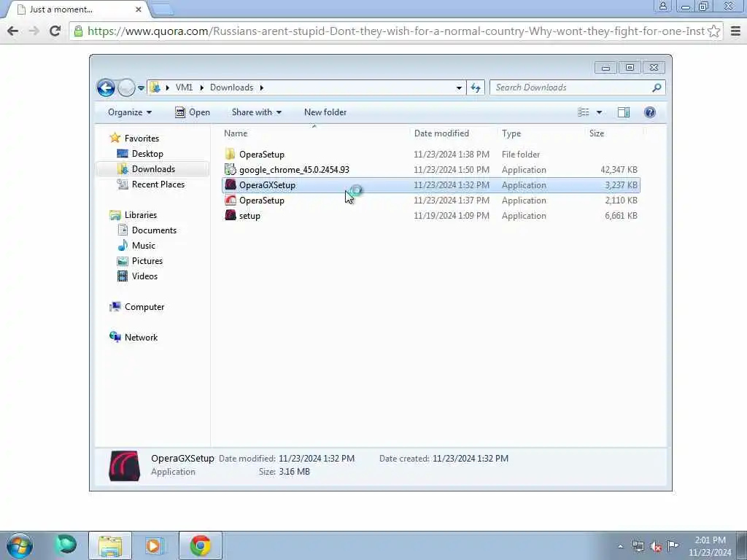
Task: Refresh the Downloads folder view
Action: (x=476, y=87)
